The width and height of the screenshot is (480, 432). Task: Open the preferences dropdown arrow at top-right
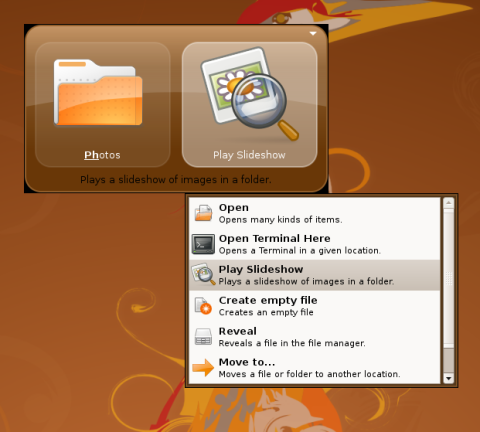(313, 33)
